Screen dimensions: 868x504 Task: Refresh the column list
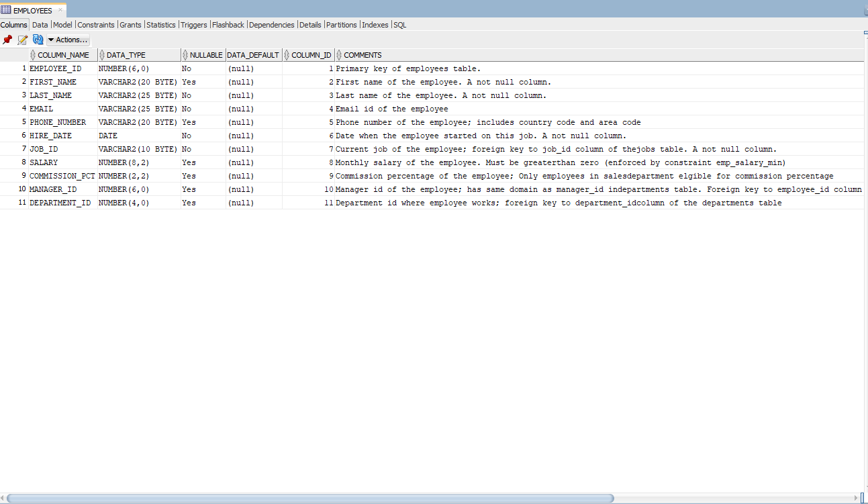(x=38, y=40)
